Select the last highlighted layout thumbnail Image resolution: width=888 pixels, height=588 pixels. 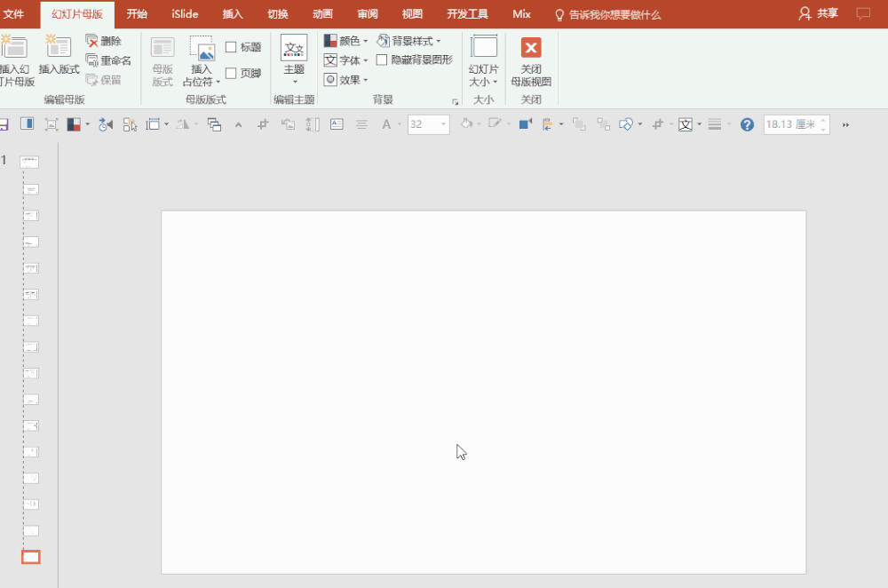coord(31,557)
